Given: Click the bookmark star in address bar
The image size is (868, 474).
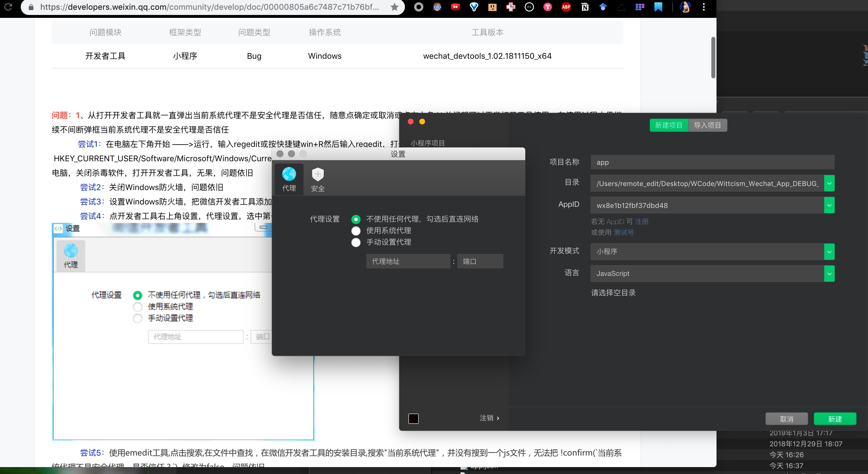Looking at the screenshot, I should pyautogui.click(x=394, y=7).
